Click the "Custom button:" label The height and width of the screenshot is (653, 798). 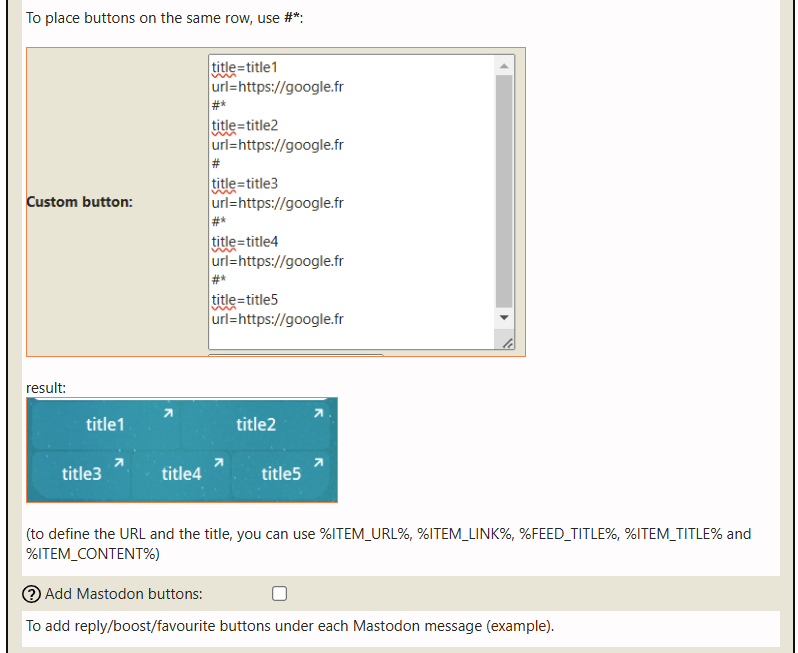pyautogui.click(x=79, y=202)
